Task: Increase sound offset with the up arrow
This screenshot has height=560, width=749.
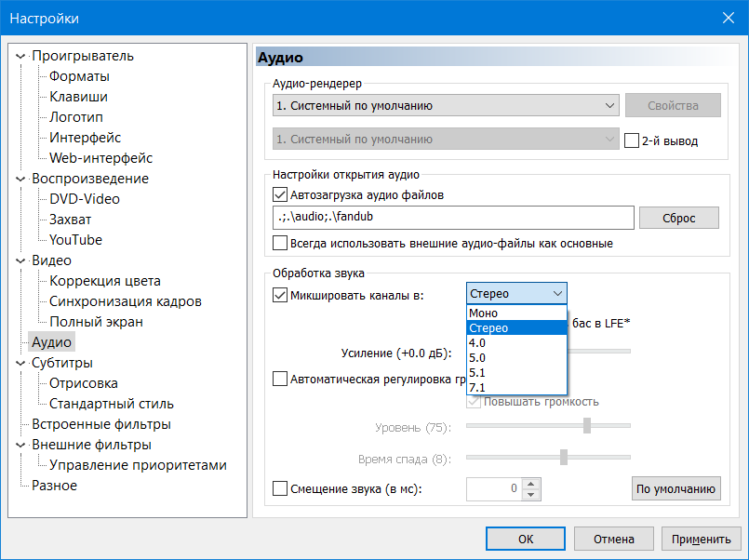Action: click(531, 483)
